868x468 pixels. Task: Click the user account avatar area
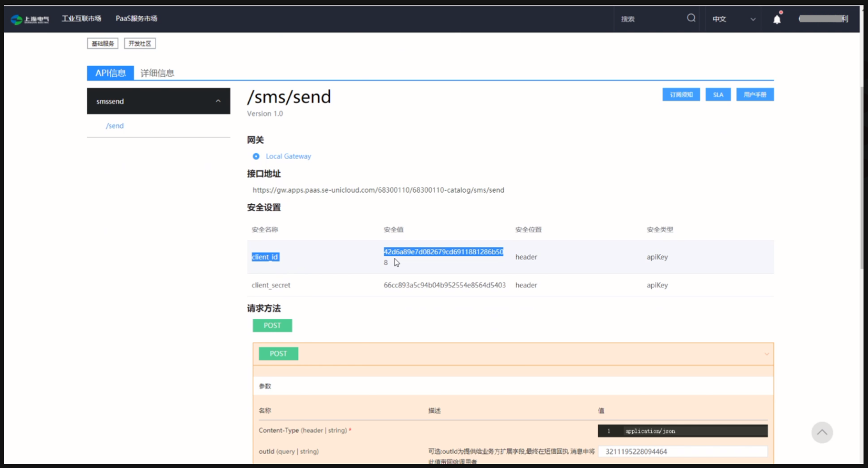[822, 19]
